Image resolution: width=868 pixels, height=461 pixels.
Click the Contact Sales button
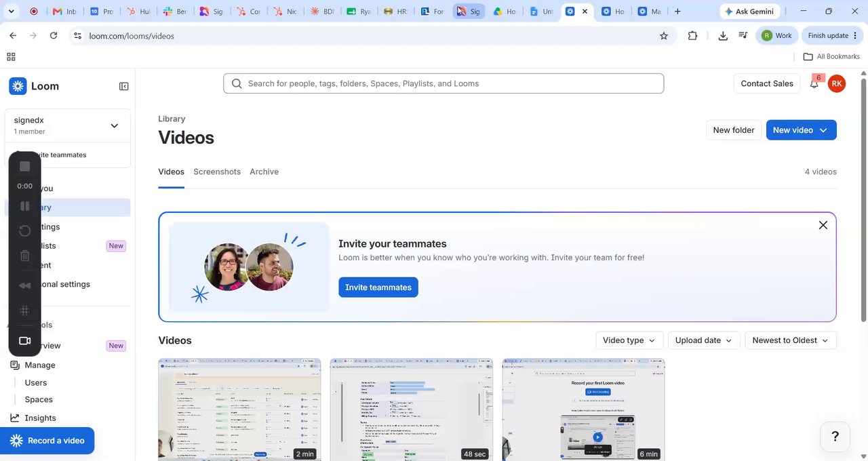767,83
